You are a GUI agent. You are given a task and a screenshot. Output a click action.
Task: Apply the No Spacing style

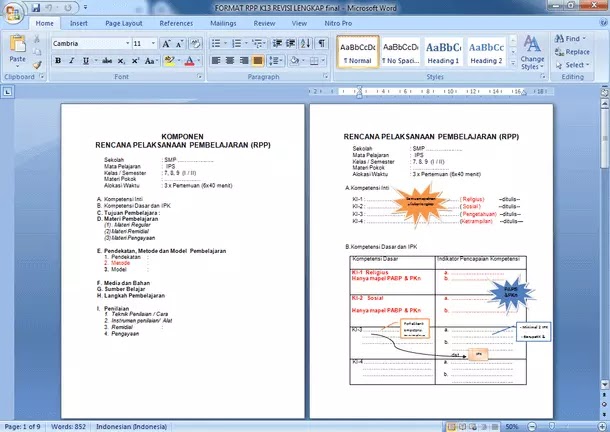pos(400,52)
